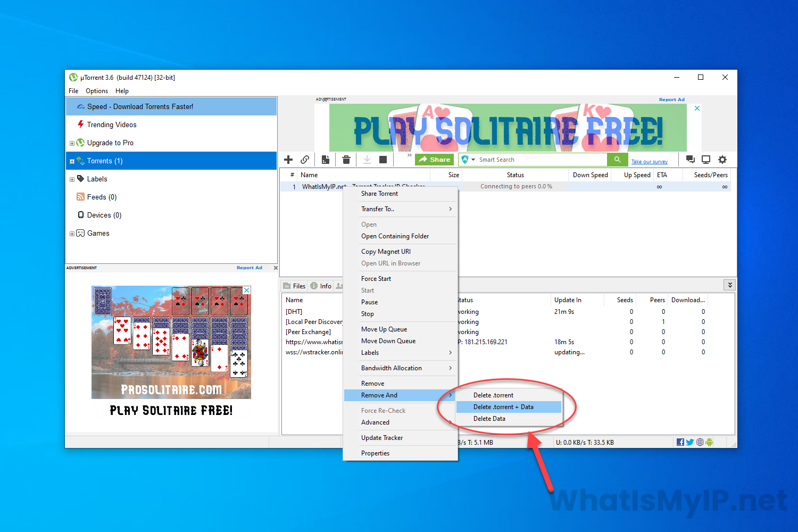Choose Force Start in context menu
Viewport: 798px width, 532px height.
coord(401,279)
